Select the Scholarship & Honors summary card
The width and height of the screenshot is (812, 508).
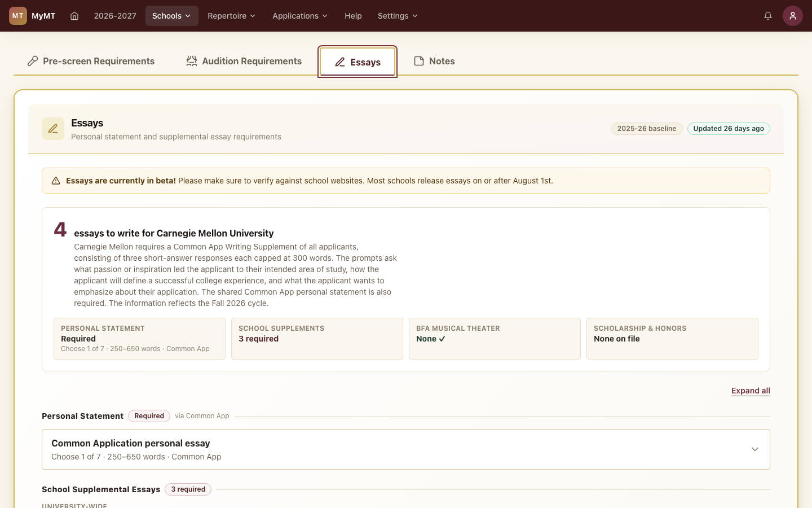click(672, 339)
